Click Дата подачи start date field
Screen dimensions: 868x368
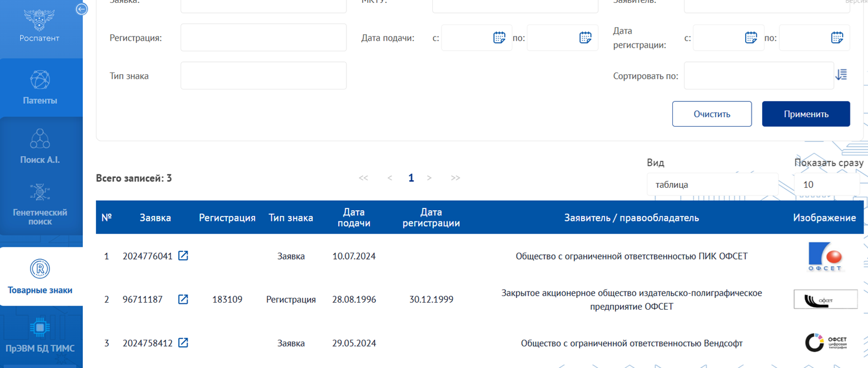tap(477, 38)
